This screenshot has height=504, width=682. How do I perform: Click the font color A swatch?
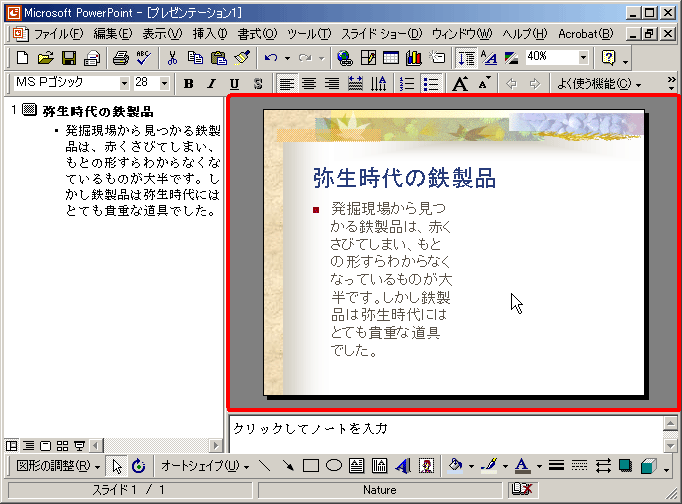(x=521, y=466)
